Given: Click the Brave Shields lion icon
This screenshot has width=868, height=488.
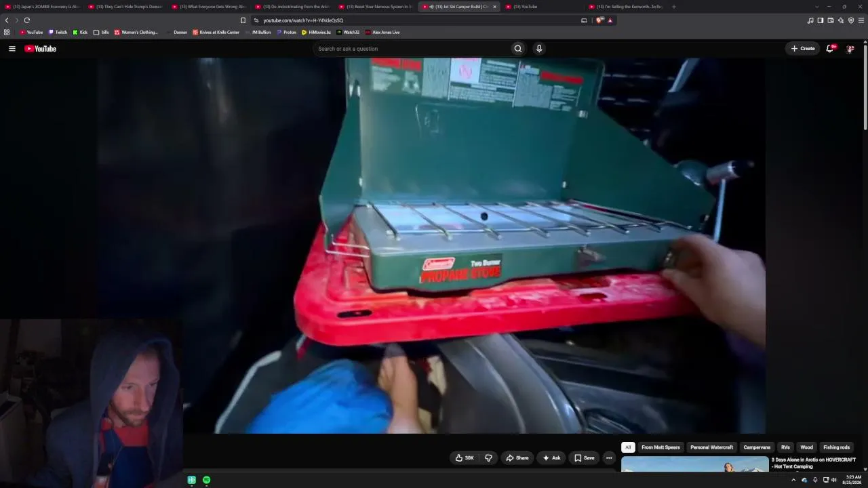Looking at the screenshot, I should coord(599,20).
